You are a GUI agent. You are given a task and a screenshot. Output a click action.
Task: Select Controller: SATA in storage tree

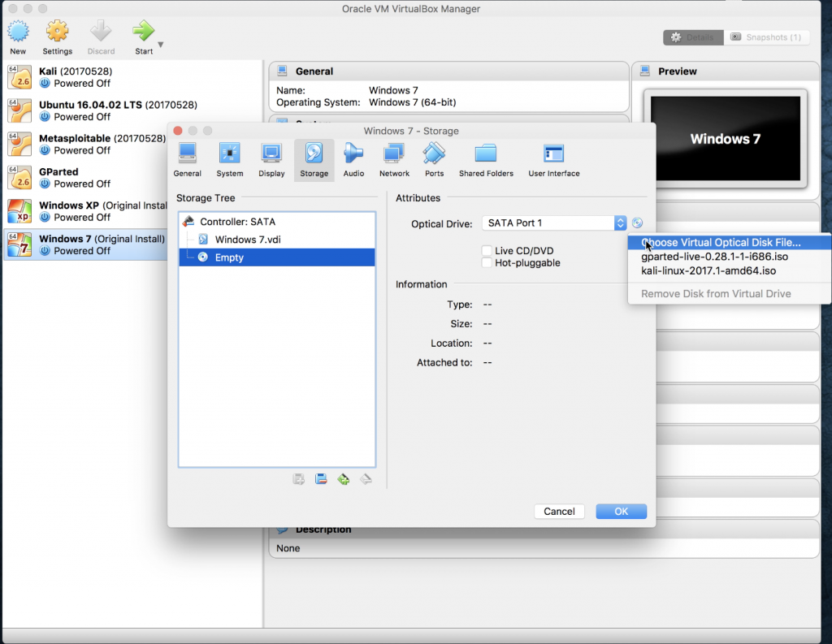pyautogui.click(x=277, y=222)
